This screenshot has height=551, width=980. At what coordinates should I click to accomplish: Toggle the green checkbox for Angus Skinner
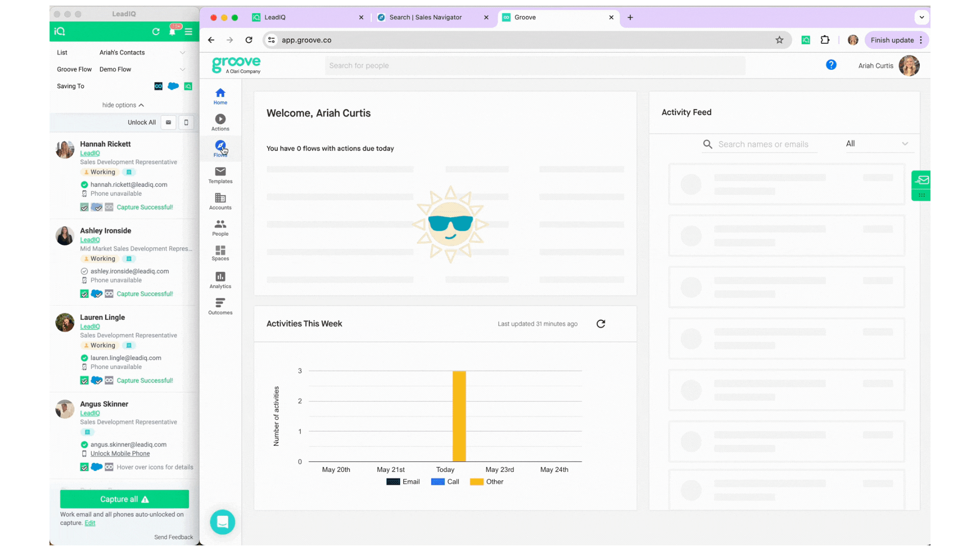(x=84, y=467)
